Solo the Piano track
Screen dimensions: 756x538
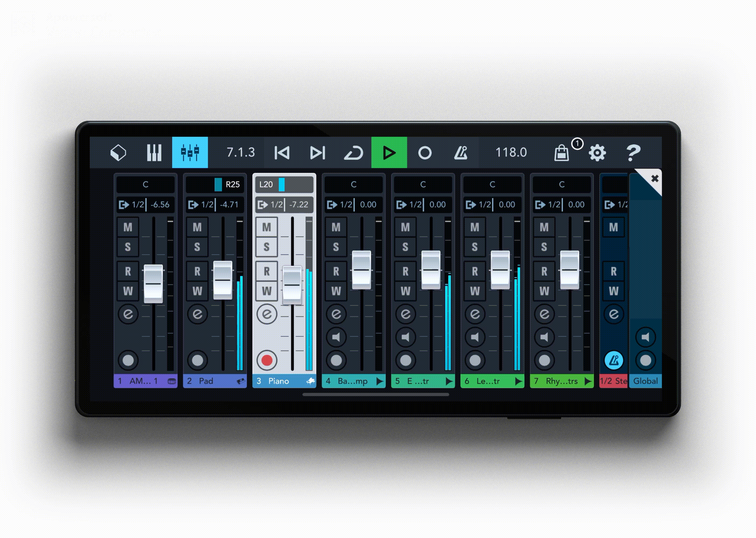tap(266, 247)
